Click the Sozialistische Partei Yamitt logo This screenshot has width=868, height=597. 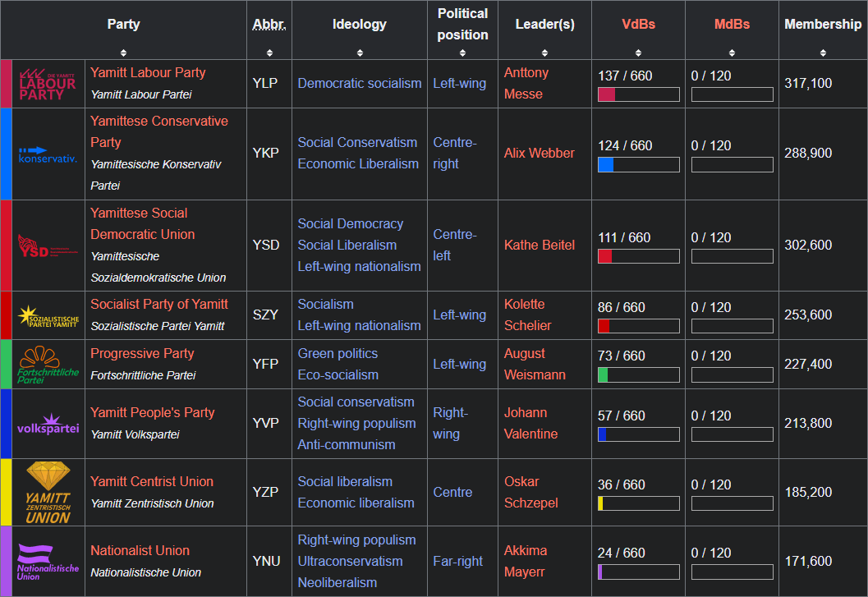[x=48, y=316]
